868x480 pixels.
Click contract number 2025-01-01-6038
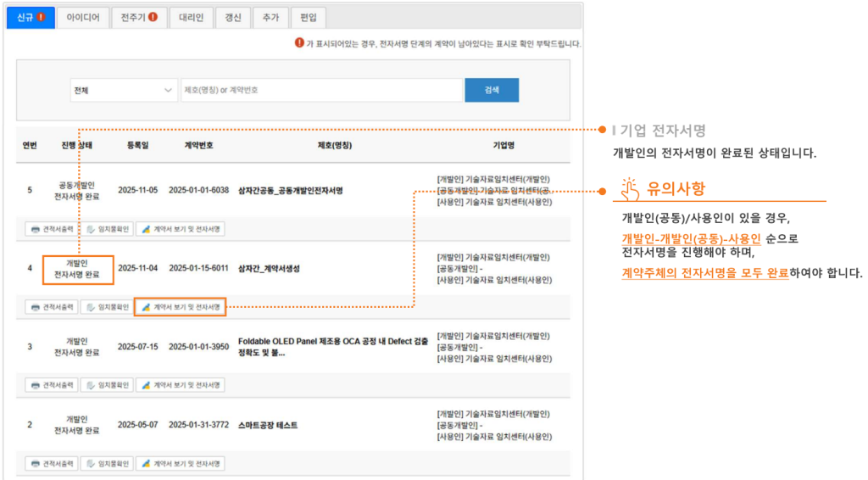[x=198, y=190]
